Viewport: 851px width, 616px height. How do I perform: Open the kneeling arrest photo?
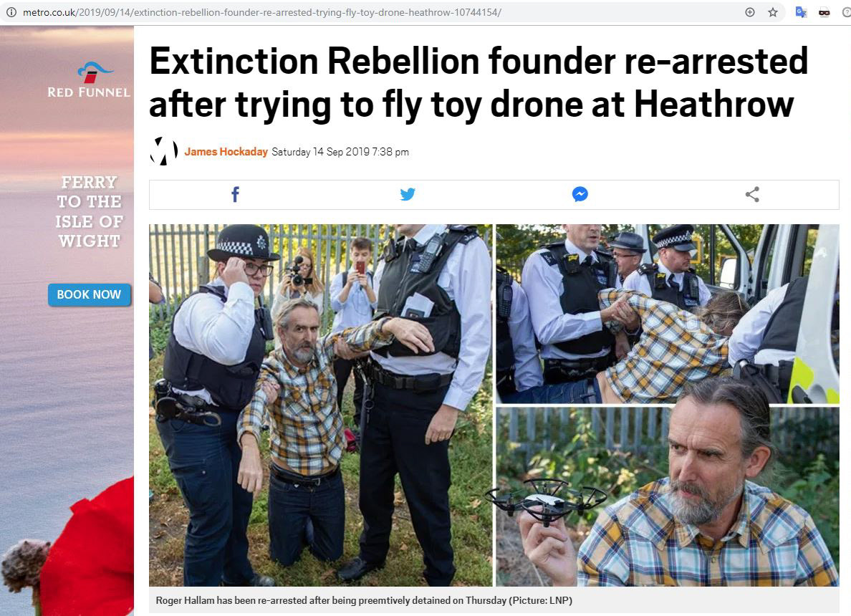(x=321, y=405)
